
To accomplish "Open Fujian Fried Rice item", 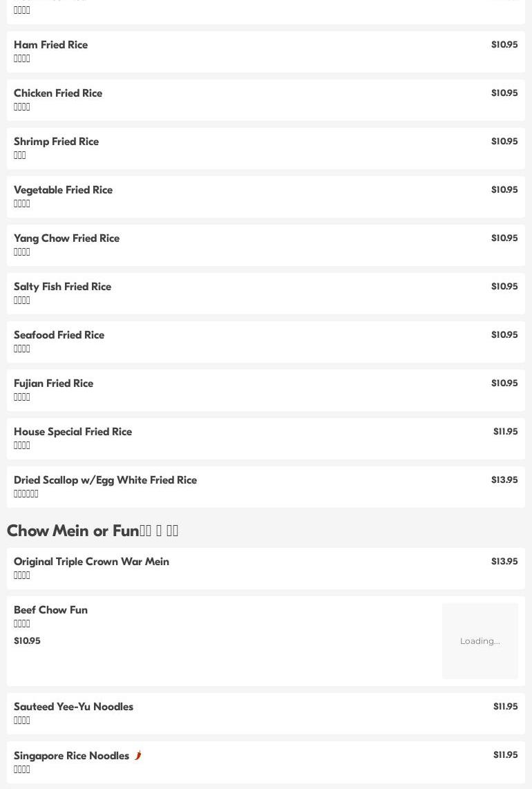I will [54, 383].
